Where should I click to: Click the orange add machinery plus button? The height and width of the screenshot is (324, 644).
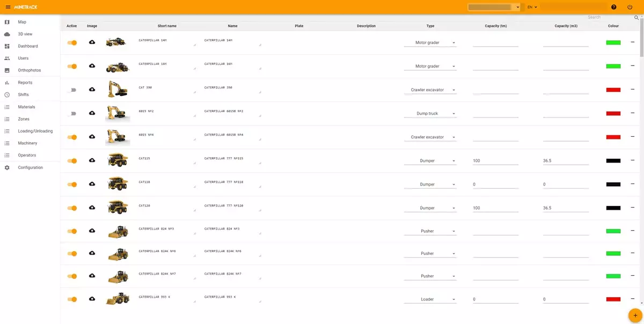(635, 315)
